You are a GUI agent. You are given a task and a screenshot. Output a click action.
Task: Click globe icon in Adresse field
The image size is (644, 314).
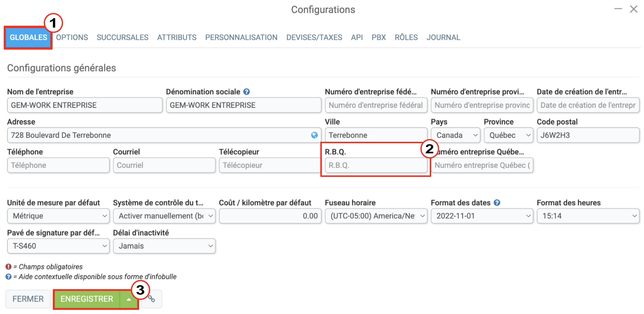point(314,135)
